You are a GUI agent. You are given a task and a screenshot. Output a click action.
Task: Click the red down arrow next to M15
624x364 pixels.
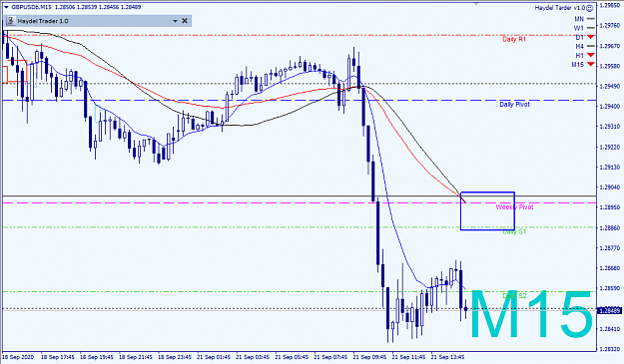(x=591, y=65)
